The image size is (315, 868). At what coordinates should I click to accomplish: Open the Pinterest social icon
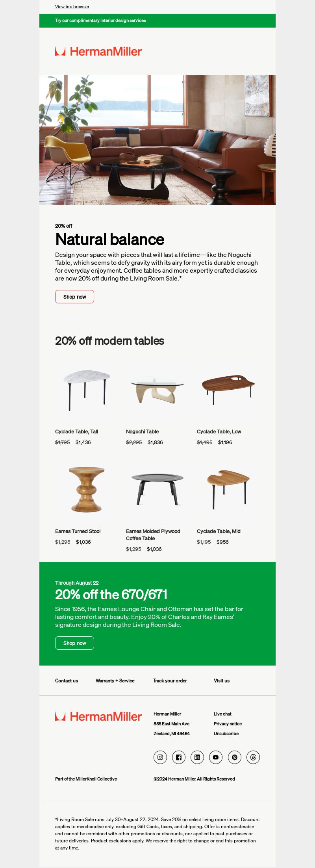coord(235,757)
